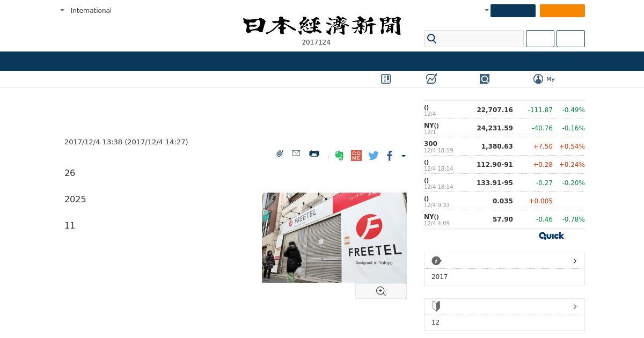Open the newspaper viewer icon
644x338 pixels.
tap(386, 79)
